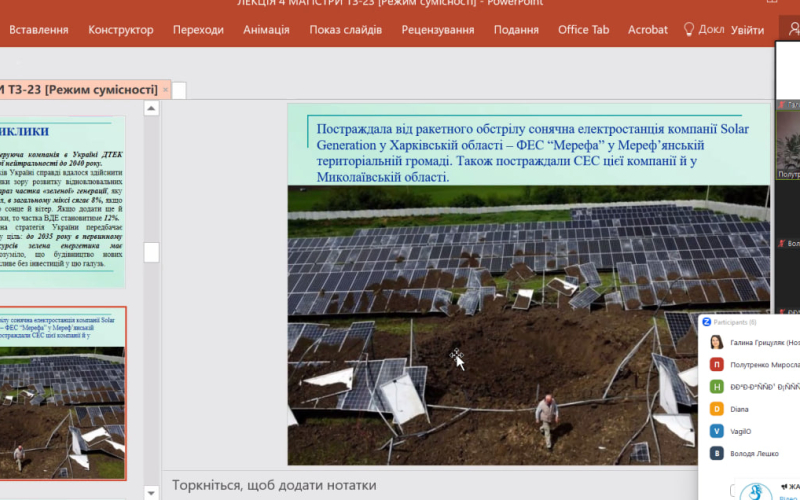
Task: Select participant name VagilO
Action: point(740,432)
